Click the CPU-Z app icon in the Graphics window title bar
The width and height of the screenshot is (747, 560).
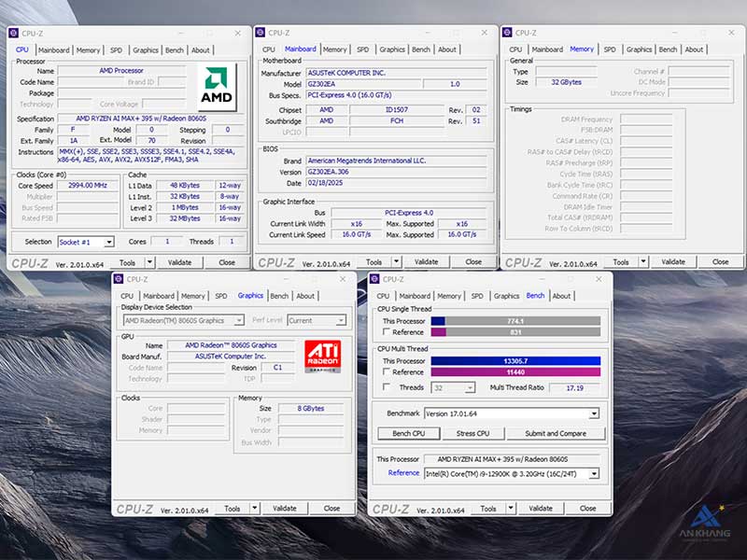tap(119, 279)
